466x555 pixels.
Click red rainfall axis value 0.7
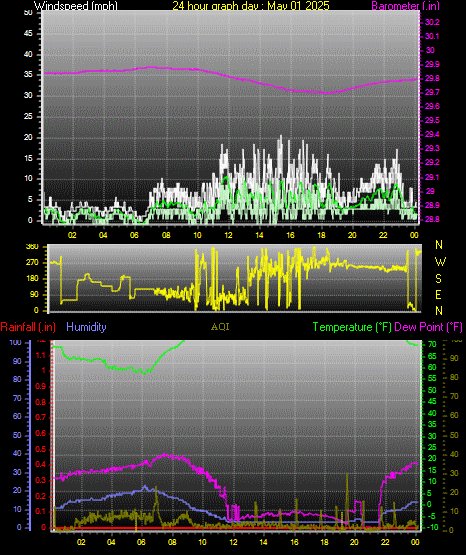coord(41,418)
